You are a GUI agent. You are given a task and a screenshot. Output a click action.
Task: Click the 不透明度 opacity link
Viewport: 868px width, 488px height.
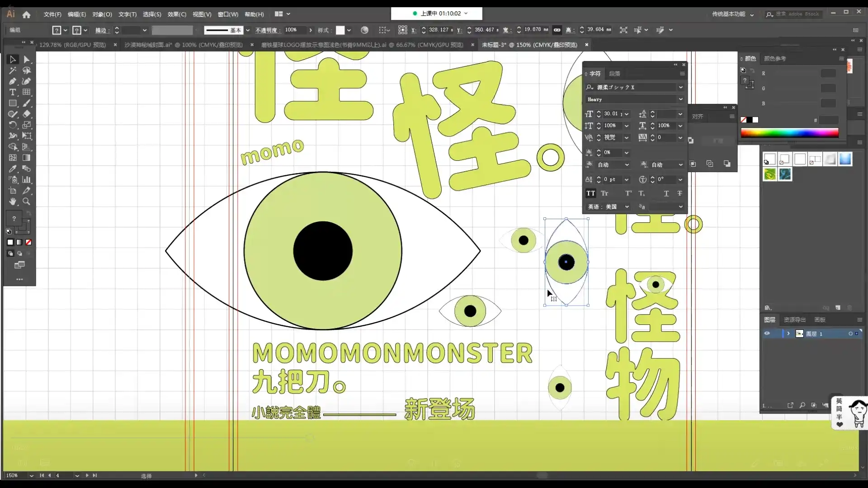268,30
